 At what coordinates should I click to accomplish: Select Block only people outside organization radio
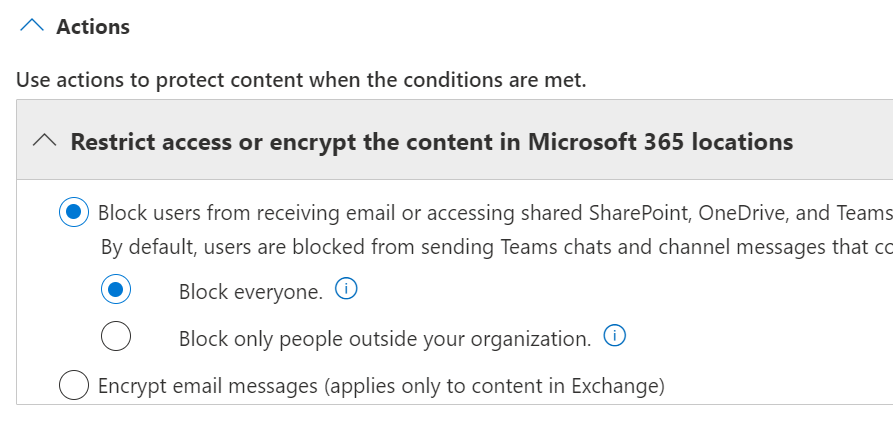[x=116, y=338]
